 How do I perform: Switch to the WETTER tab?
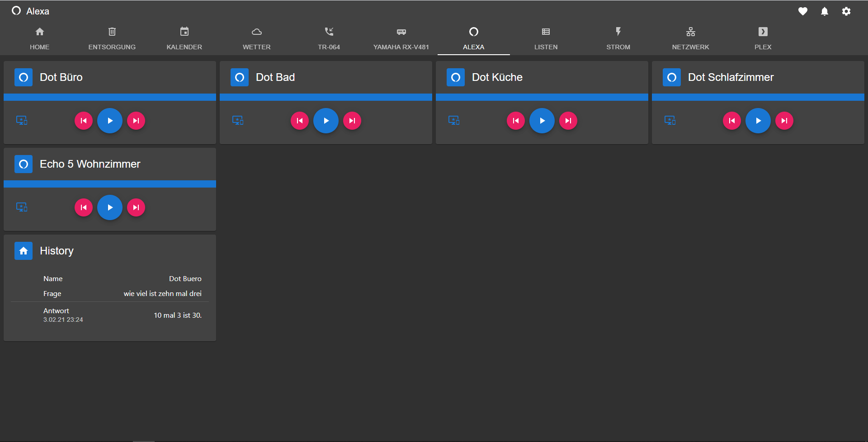coord(257,38)
